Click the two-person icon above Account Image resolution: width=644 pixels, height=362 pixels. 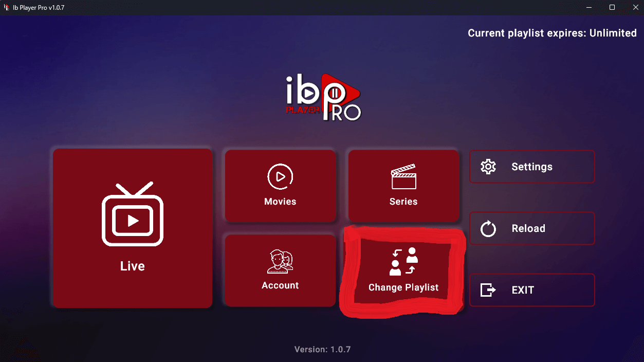click(280, 261)
